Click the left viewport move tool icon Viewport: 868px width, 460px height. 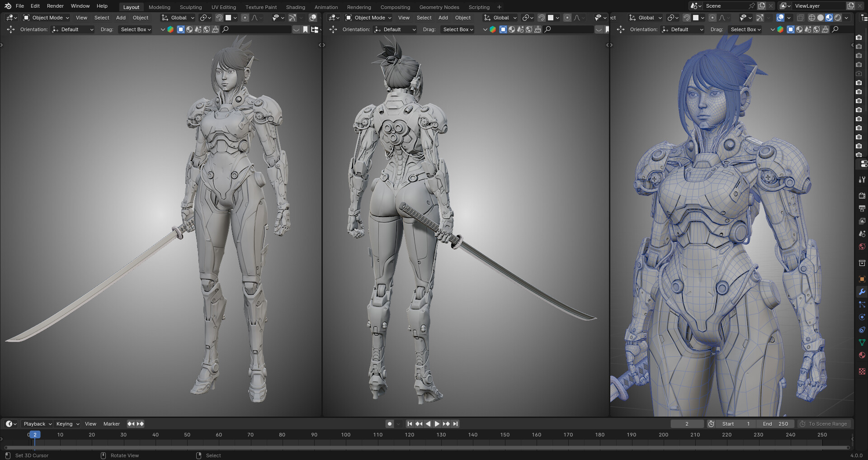point(11,29)
